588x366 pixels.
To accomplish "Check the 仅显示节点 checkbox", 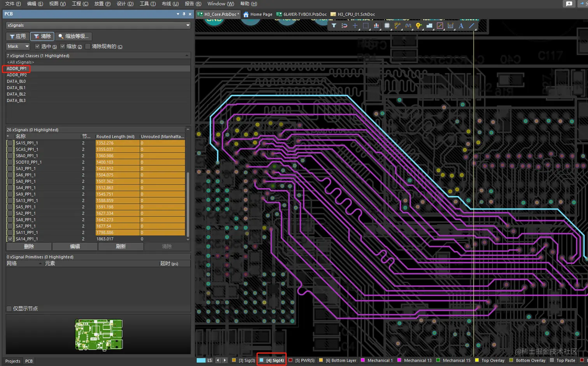I will pyautogui.click(x=9, y=308).
